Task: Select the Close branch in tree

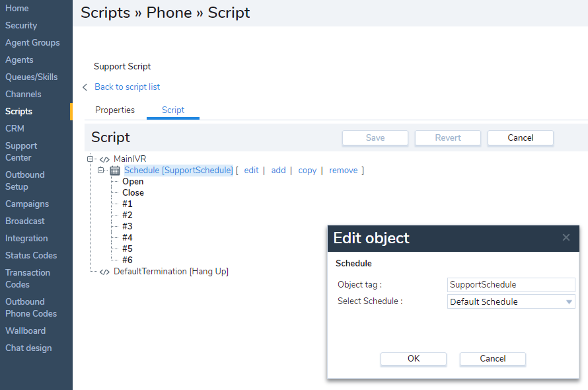Action: pyautogui.click(x=133, y=192)
